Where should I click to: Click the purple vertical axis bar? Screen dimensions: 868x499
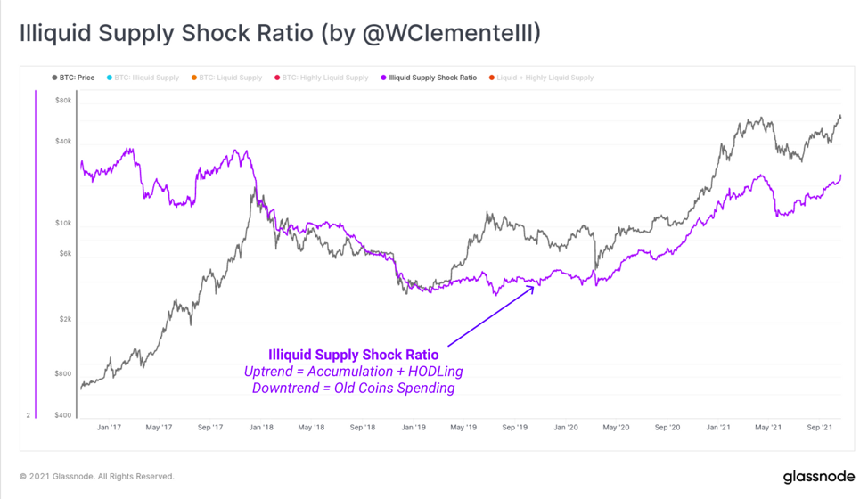coord(36,254)
